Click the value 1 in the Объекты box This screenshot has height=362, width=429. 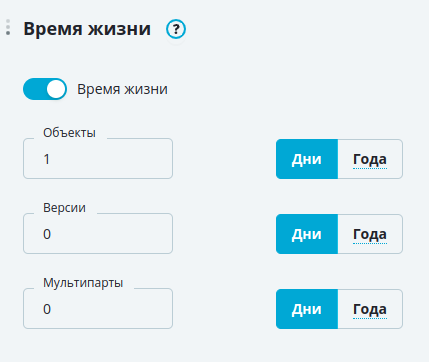pos(47,159)
